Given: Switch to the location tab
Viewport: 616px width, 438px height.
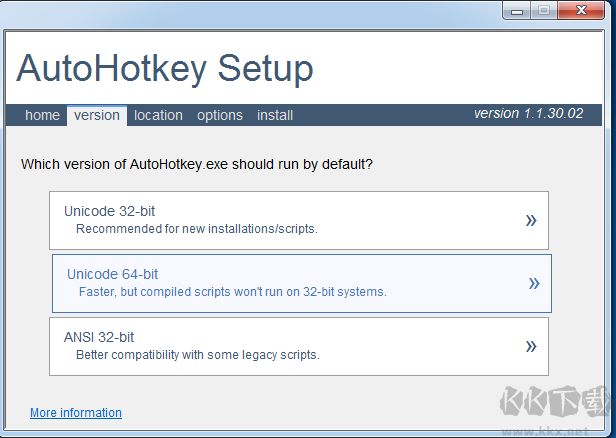Looking at the screenshot, I should pyautogui.click(x=158, y=115).
